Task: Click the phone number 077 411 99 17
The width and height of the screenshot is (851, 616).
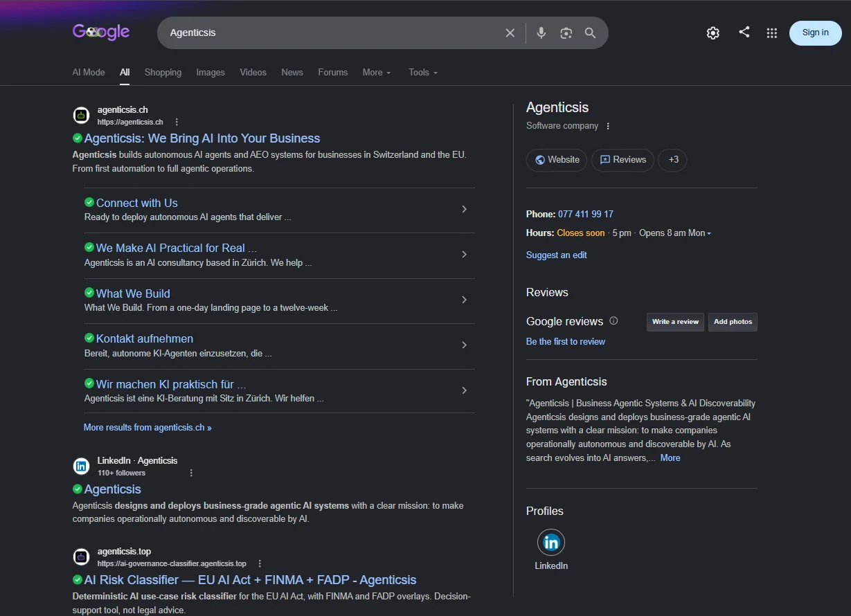Action: tap(586, 214)
